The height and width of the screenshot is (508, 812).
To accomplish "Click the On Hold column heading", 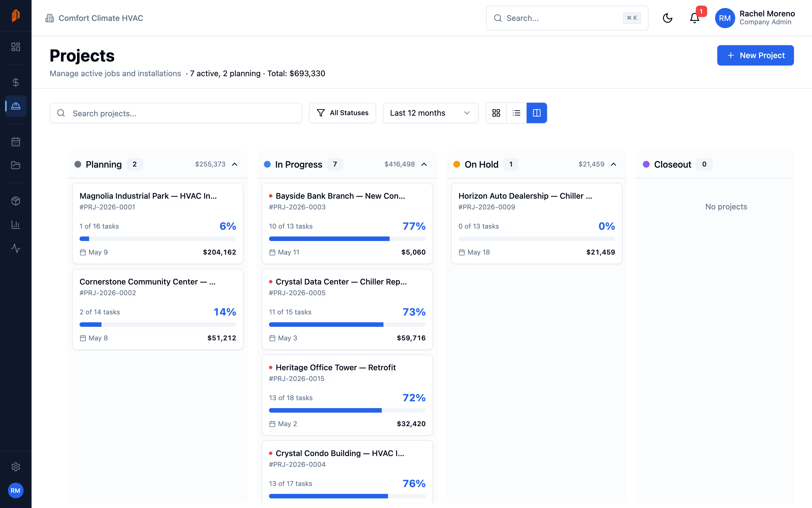I will 481,164.
